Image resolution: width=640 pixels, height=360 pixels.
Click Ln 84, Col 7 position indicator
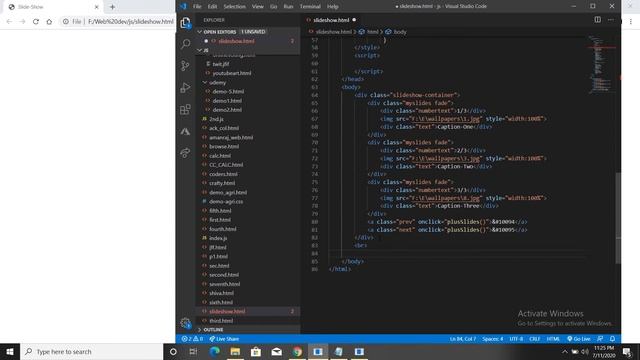pos(463,339)
